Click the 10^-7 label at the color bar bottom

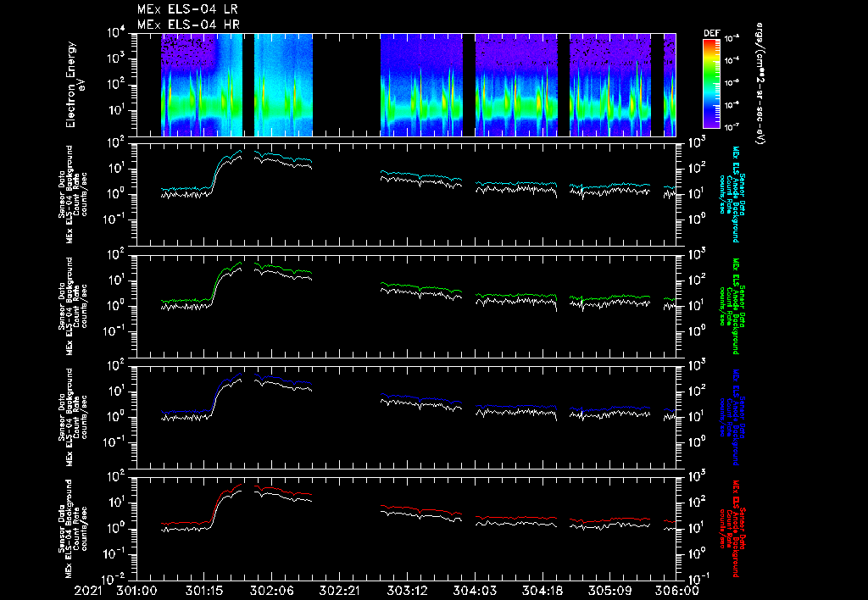tap(732, 127)
